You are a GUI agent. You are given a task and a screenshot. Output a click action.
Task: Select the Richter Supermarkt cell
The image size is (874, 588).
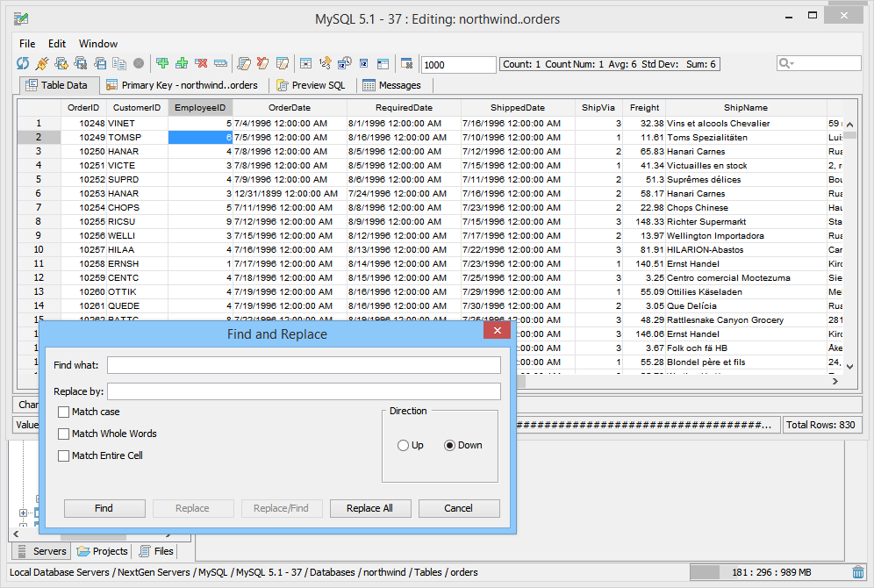coord(745,221)
